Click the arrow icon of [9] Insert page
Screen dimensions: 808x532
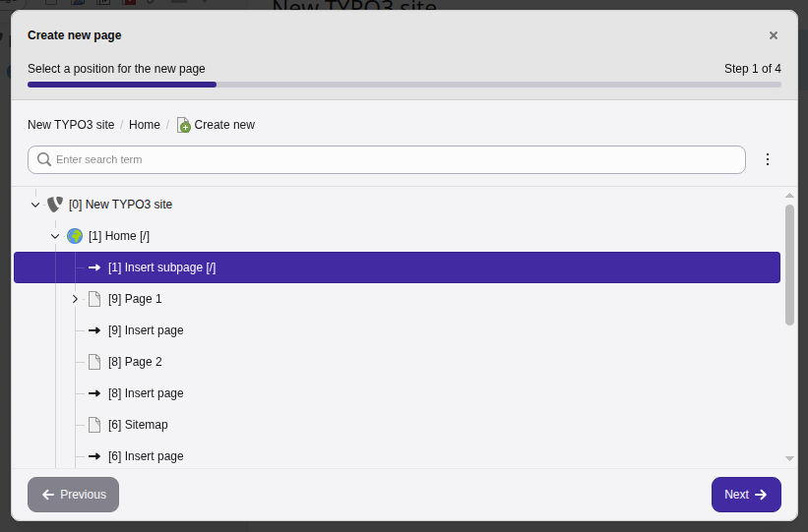(94, 330)
